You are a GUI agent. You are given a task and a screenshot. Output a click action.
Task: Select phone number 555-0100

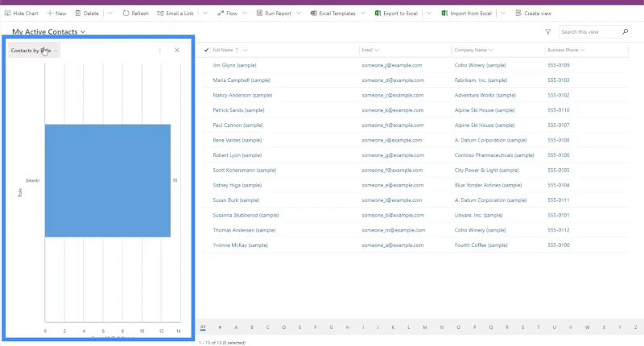click(x=558, y=245)
